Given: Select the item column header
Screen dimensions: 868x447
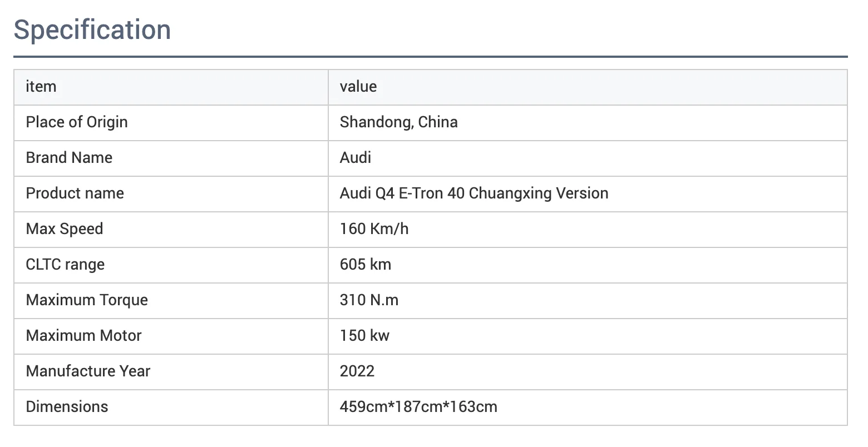Looking at the screenshot, I should [41, 87].
